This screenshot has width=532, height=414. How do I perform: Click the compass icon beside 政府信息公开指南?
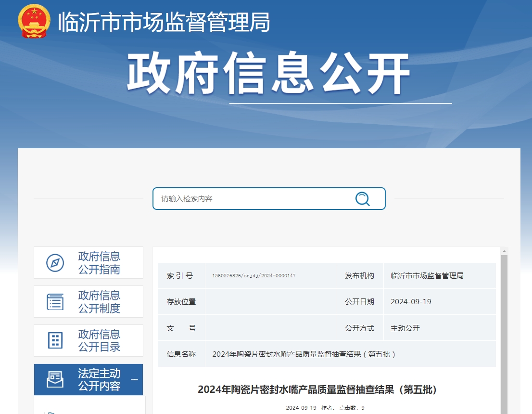click(x=55, y=263)
